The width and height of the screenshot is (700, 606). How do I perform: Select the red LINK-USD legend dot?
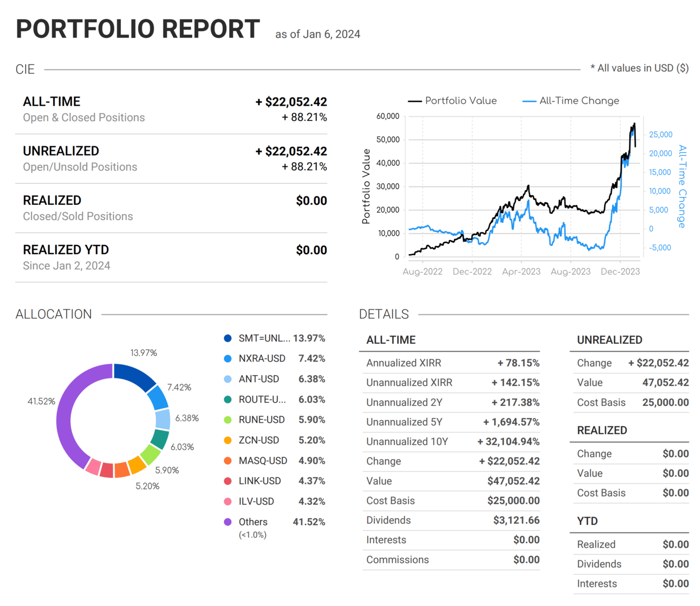[228, 481]
